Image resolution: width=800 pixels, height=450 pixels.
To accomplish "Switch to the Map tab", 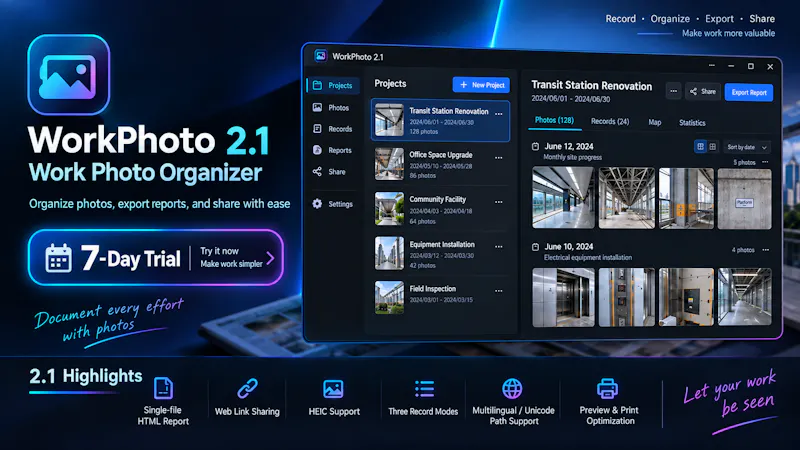I will pyautogui.click(x=655, y=122).
